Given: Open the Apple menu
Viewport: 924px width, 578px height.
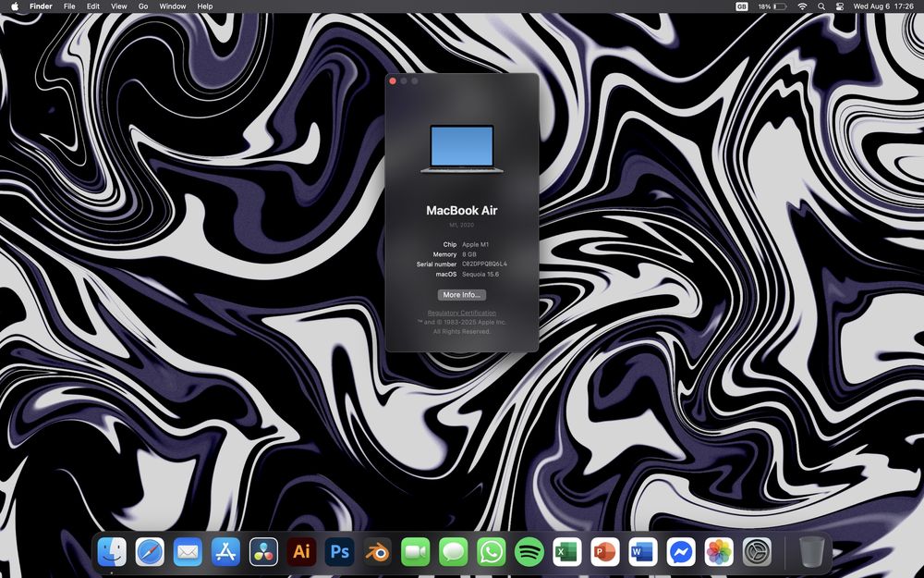Looking at the screenshot, I should click(x=15, y=6).
